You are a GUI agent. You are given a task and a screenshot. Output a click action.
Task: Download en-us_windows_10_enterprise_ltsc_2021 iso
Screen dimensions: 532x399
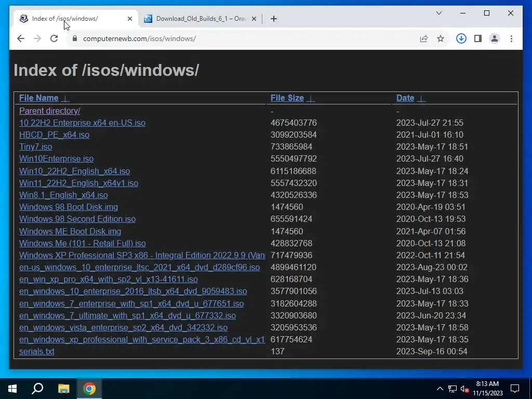139,268
